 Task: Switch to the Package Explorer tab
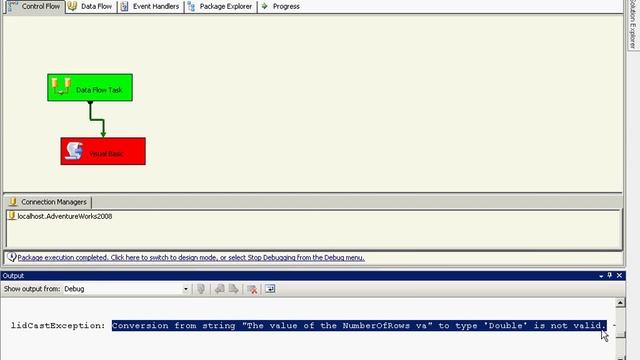pos(220,7)
